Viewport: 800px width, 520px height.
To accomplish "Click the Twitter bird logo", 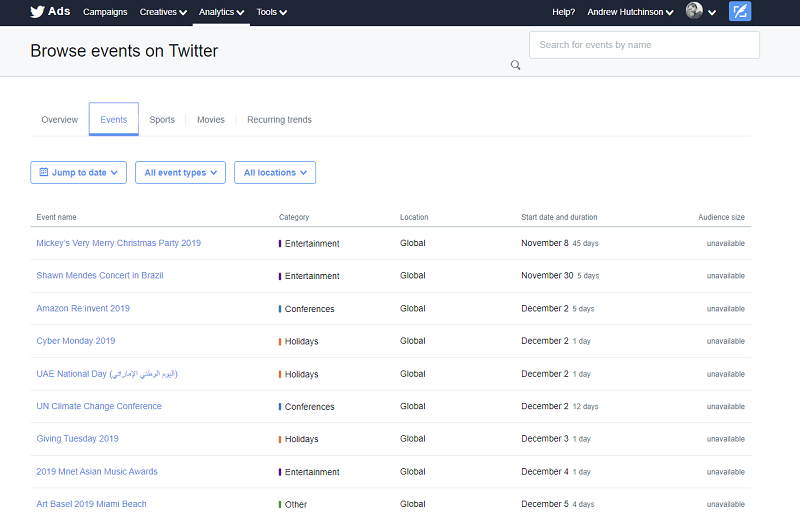I will click(37, 12).
